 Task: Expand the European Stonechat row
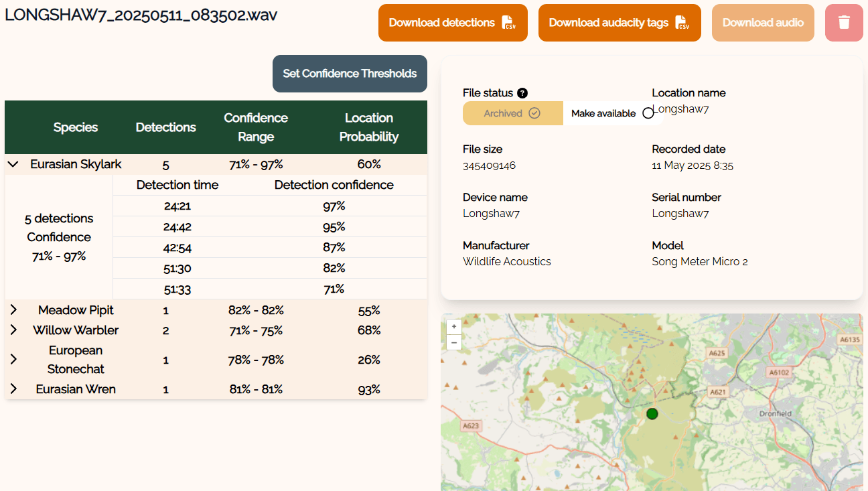13,360
